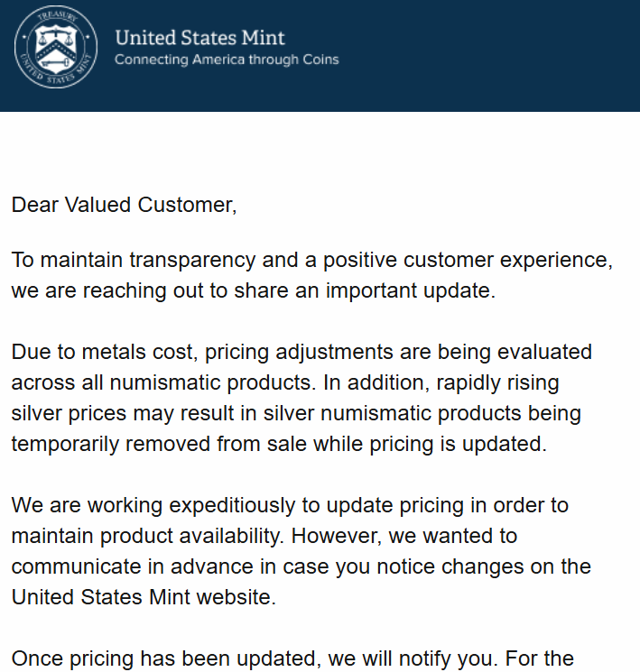Click the line starting "To maintain transparency"
Screen dimensions: 640x672
coord(311,261)
